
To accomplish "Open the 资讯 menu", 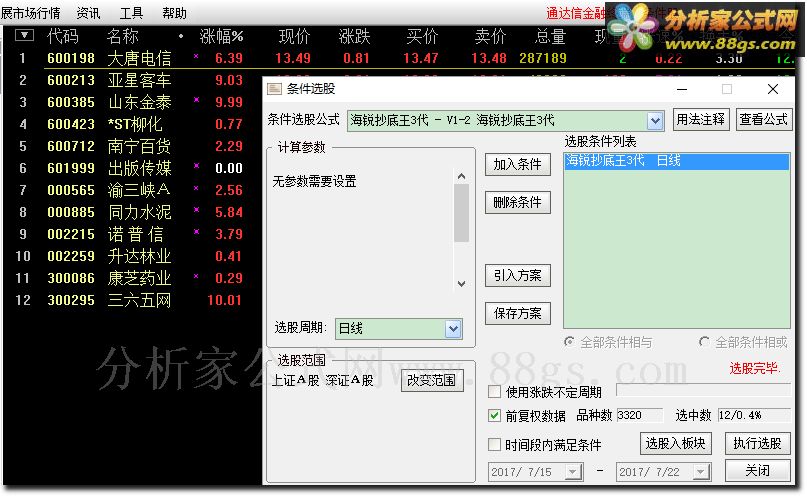I will click(88, 13).
